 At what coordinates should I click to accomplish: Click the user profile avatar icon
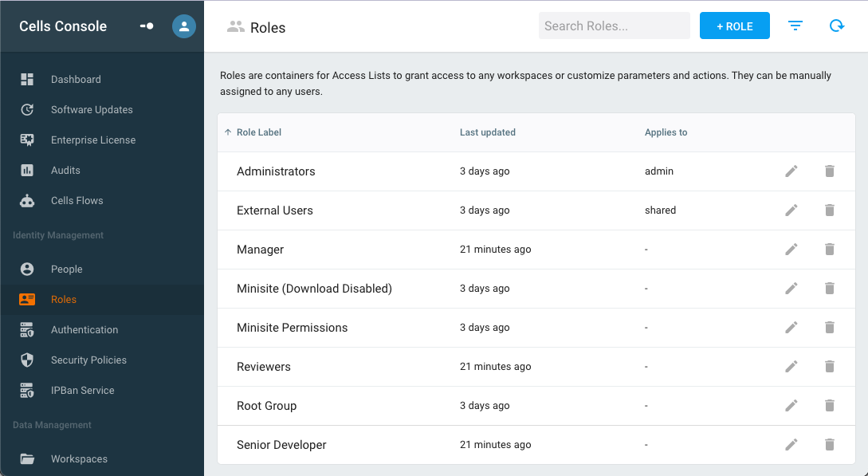184,26
